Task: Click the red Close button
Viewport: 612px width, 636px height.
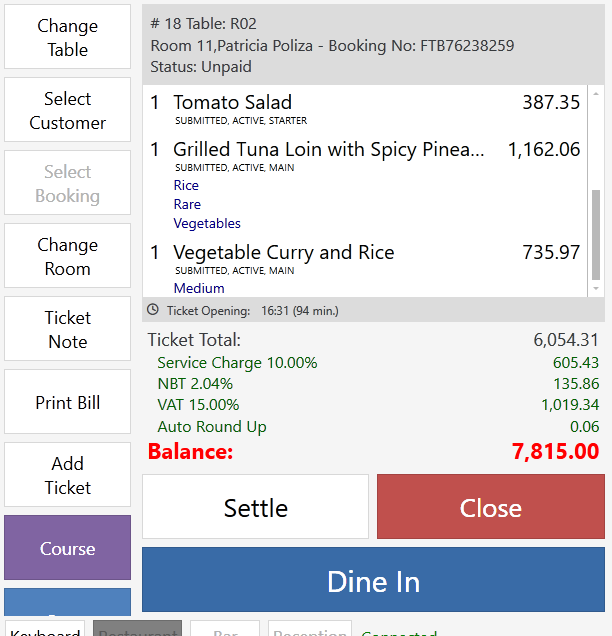Action: (491, 507)
